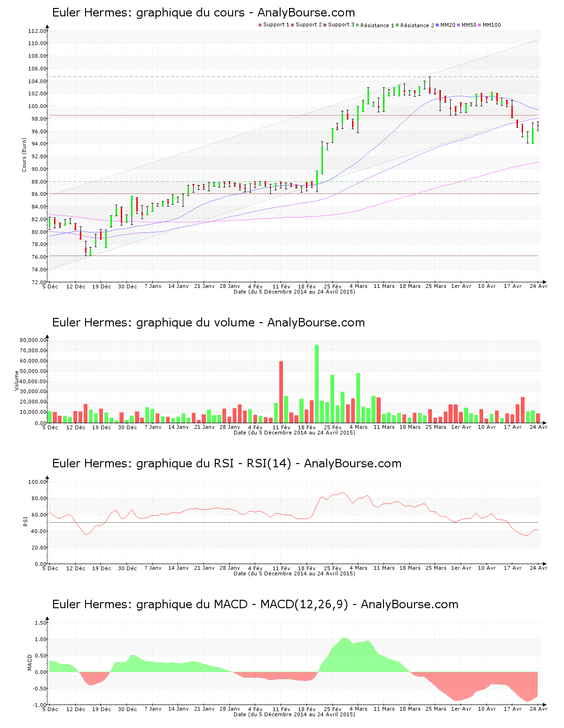Click '5 Déc' on the price chart axis
564x728 pixels.
(50, 287)
